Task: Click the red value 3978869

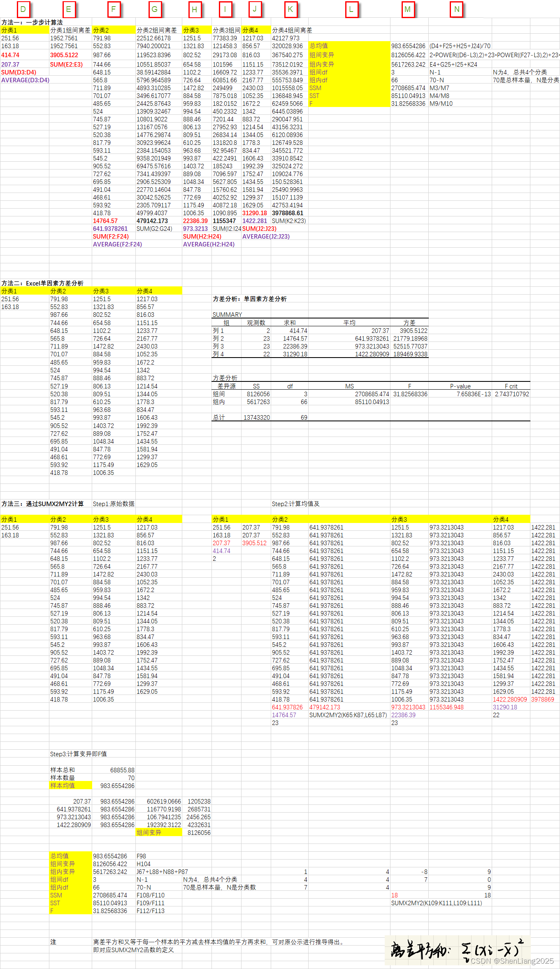Action: point(543,699)
